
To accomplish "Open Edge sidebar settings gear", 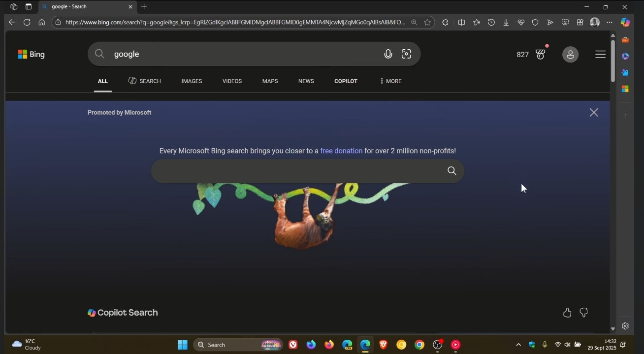I will (x=625, y=326).
